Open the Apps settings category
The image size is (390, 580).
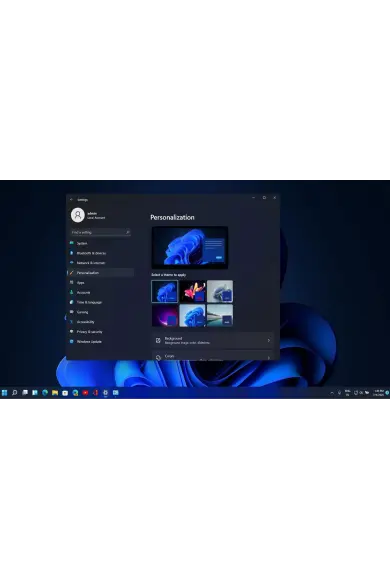pos(100,283)
